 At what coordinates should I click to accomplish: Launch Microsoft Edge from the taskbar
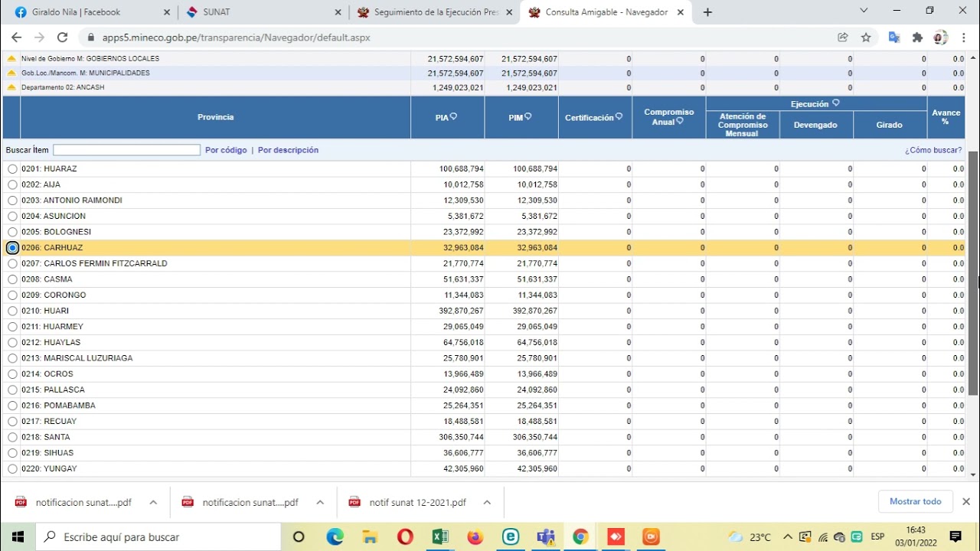point(335,536)
